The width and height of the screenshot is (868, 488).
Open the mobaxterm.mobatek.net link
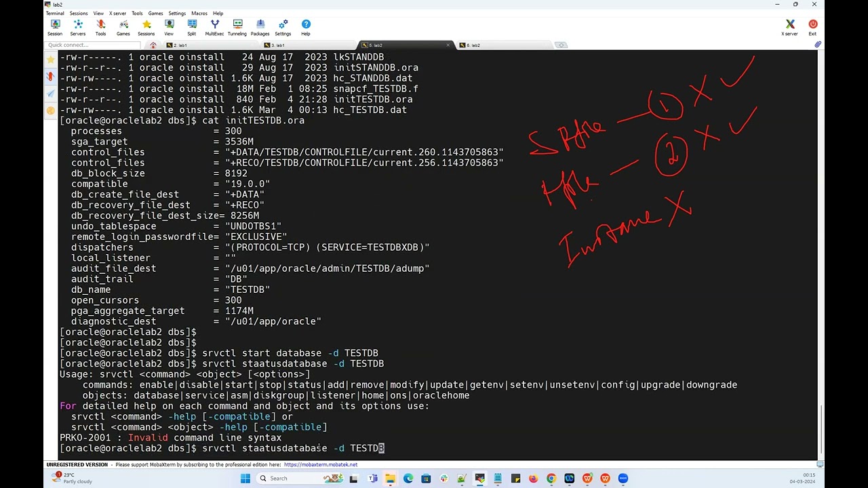click(321, 465)
